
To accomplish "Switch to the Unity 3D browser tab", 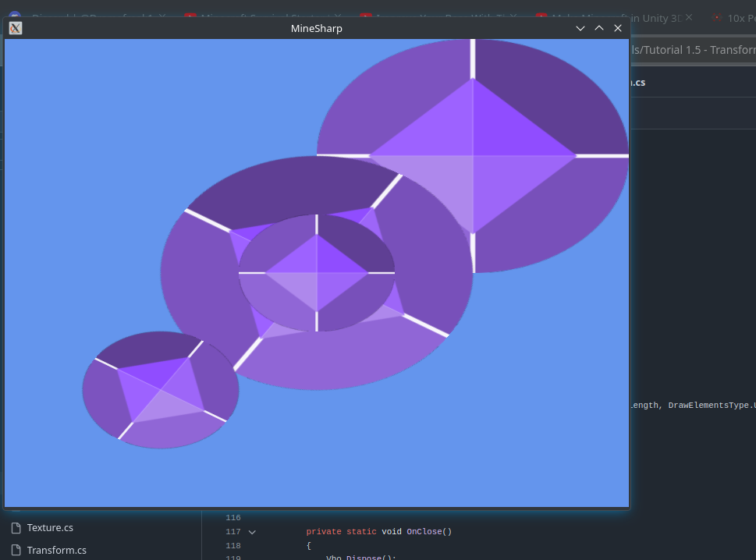I will (655, 18).
